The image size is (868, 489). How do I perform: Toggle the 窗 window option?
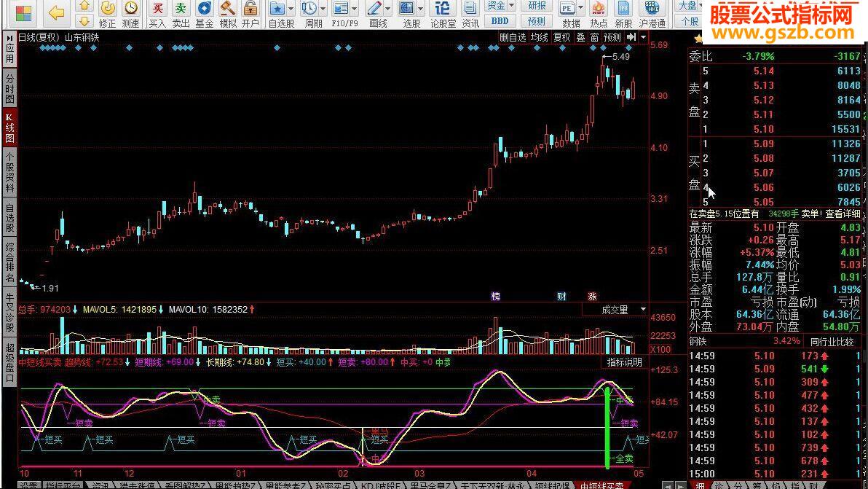[594, 37]
